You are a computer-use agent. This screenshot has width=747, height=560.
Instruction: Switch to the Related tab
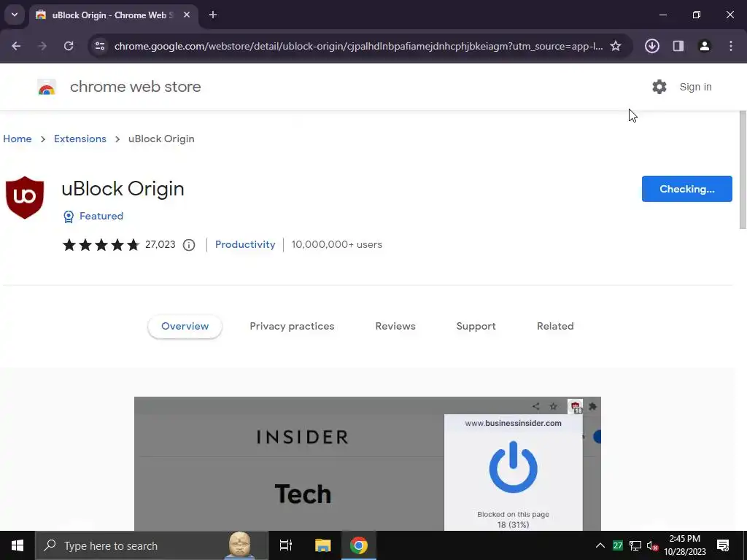pos(555,326)
